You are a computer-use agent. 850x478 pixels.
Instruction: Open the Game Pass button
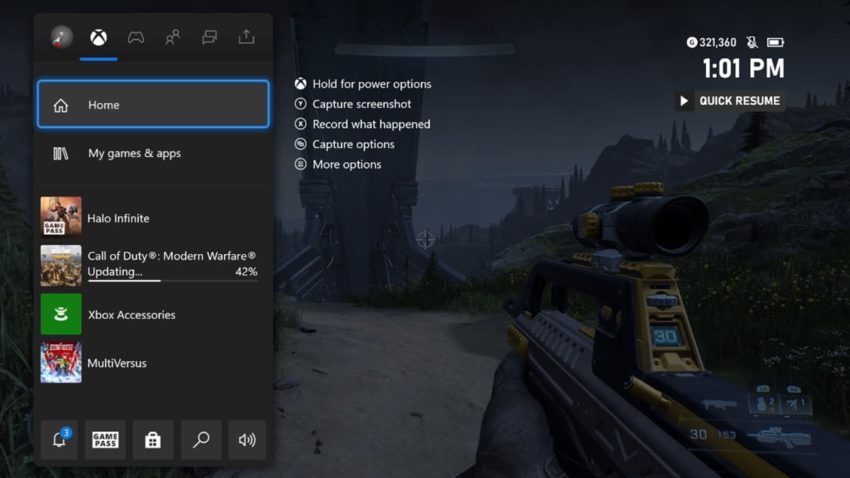pyautogui.click(x=105, y=440)
